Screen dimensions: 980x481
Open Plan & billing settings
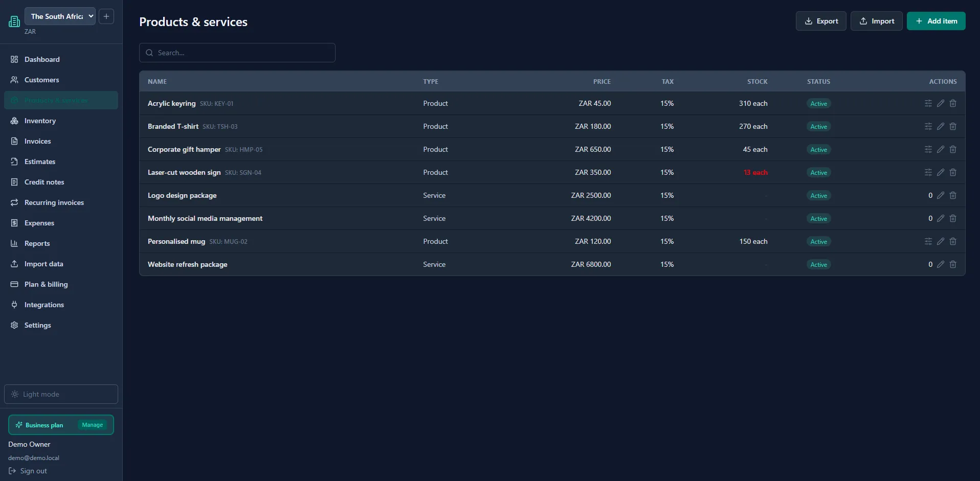[61, 284]
